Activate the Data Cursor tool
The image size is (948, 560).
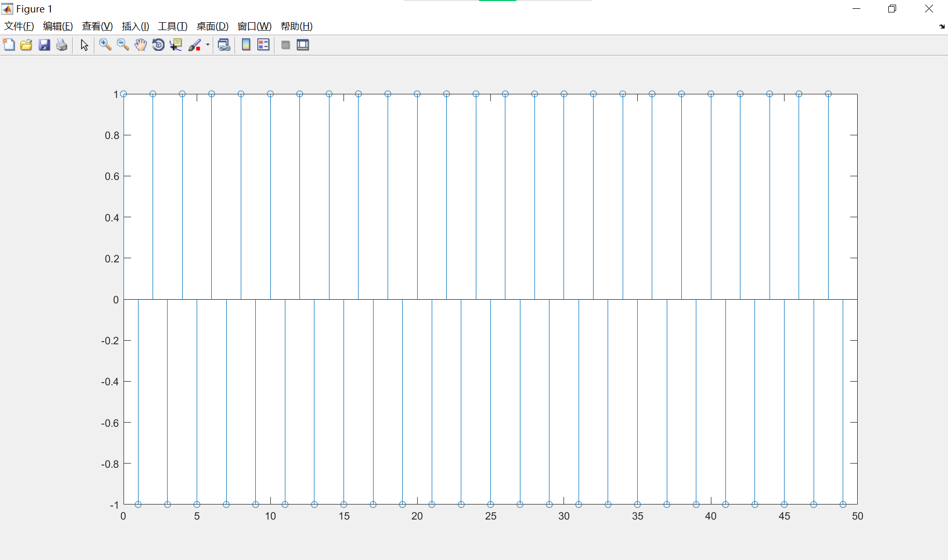pos(176,45)
